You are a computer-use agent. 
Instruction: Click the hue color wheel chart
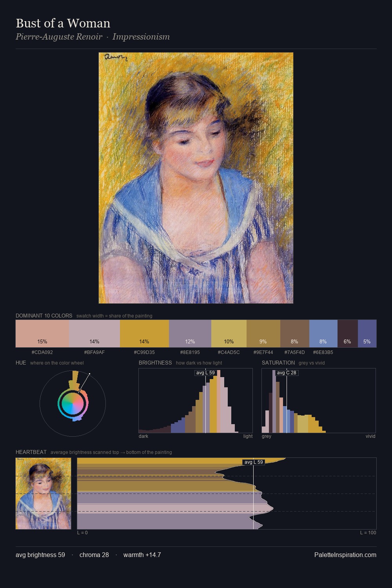[x=73, y=403]
